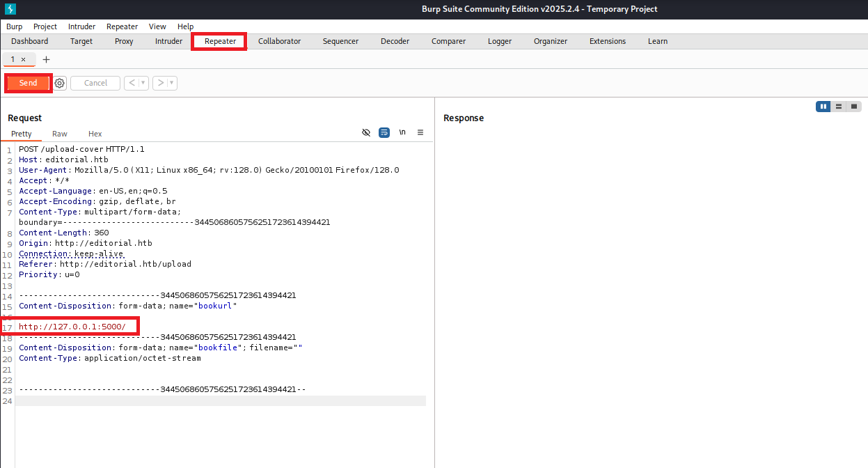Close Repeater tab 1 with the x

pos(23,60)
